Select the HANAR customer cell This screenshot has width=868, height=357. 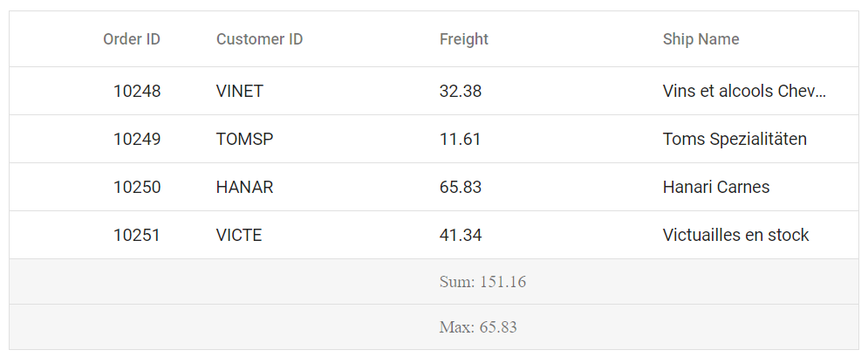[245, 187]
